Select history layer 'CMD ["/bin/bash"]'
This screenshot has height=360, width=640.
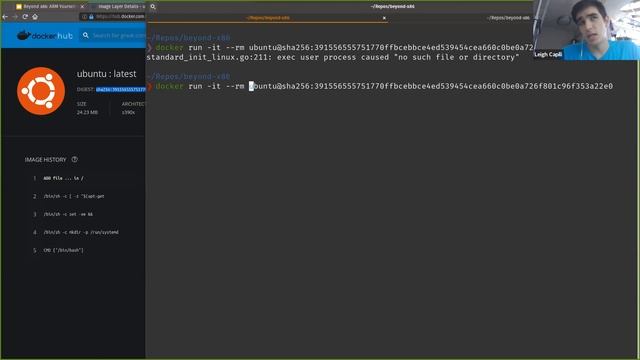point(63,250)
